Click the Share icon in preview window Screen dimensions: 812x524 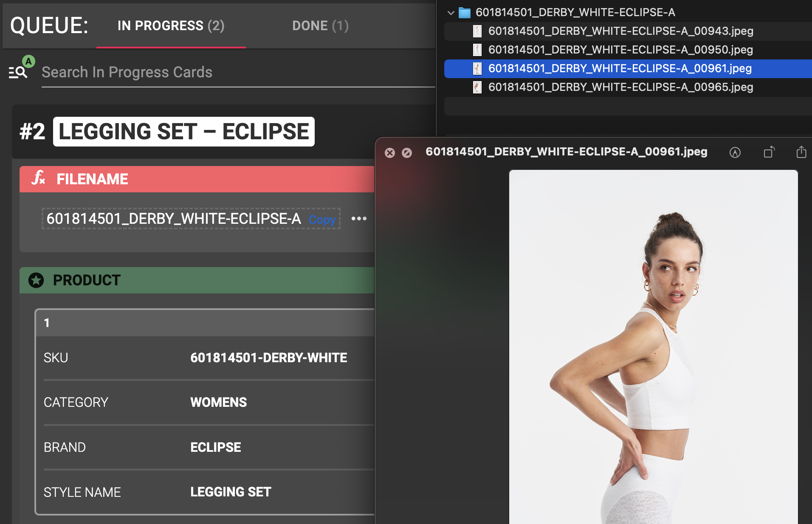[x=801, y=152]
